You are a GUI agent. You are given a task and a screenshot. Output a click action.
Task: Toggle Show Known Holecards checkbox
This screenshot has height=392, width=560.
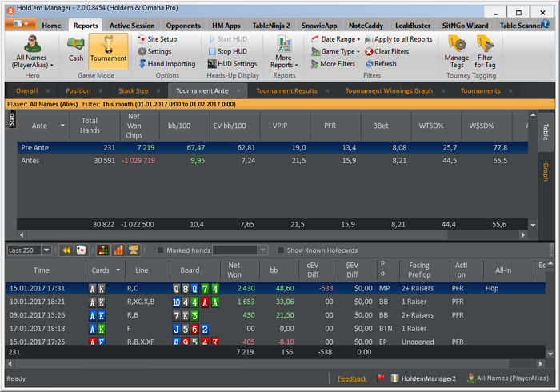click(281, 250)
